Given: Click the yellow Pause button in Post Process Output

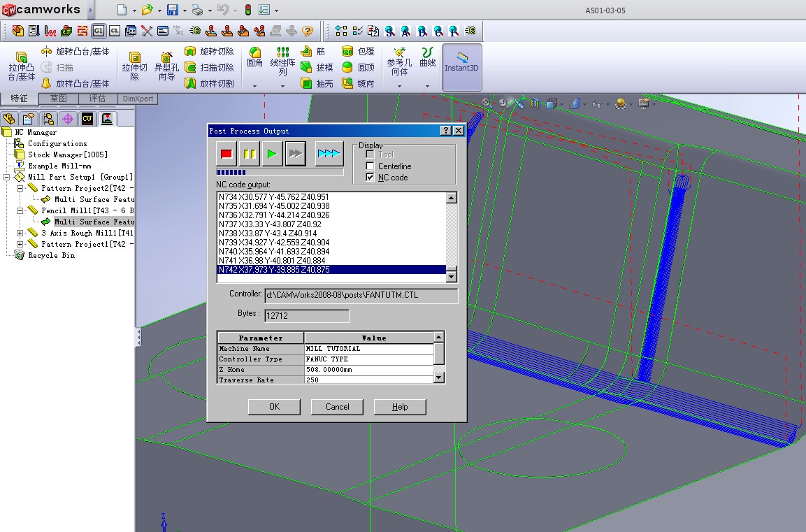Looking at the screenshot, I should (x=250, y=154).
